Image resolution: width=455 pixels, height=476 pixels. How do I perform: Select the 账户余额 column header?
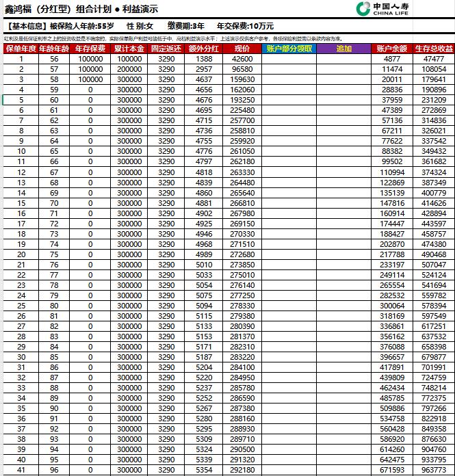click(x=392, y=49)
